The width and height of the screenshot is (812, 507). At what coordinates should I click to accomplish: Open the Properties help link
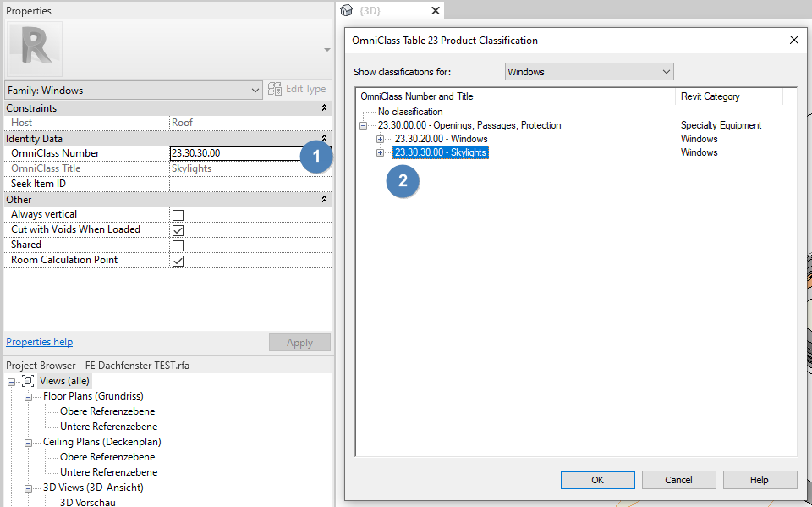point(40,342)
